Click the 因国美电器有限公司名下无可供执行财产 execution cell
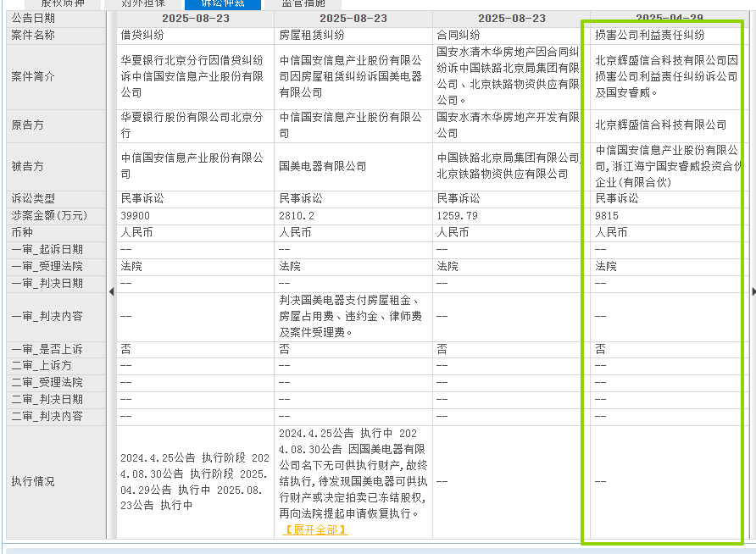This screenshot has width=756, height=554. tap(353, 482)
